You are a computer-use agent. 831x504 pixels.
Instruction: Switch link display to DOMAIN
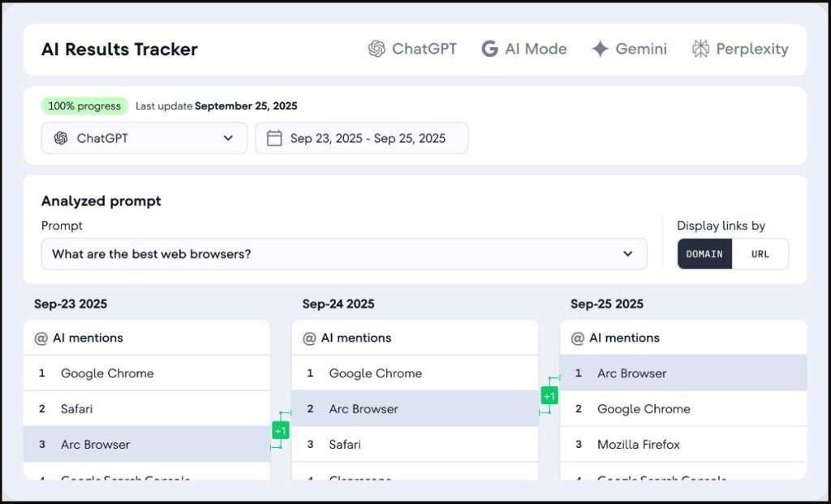(x=704, y=254)
